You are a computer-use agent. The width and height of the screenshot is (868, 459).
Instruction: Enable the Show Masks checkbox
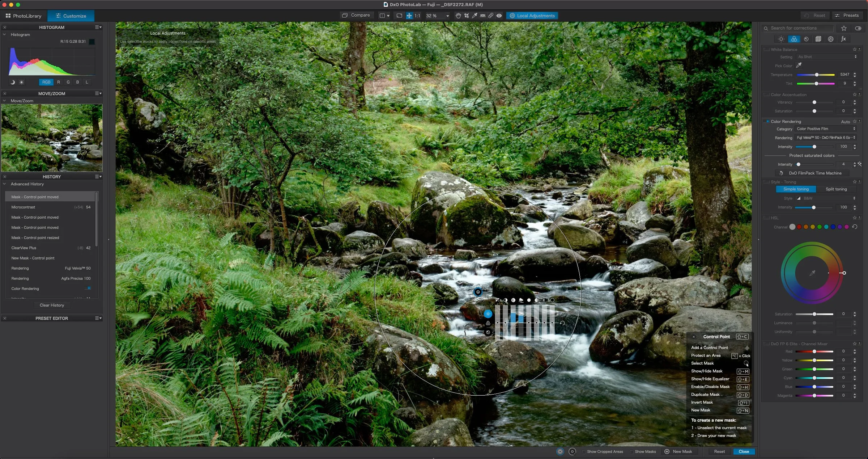tap(631, 451)
